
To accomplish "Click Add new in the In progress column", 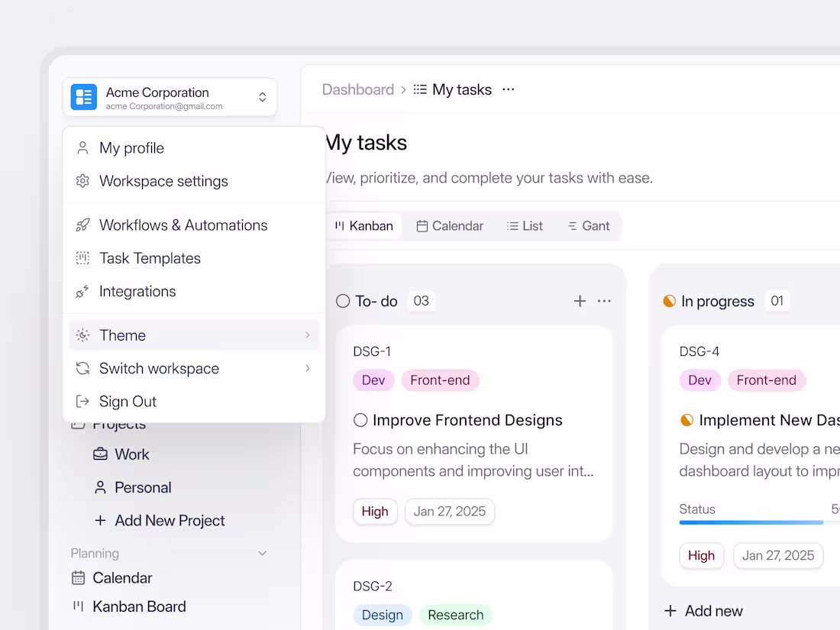I will click(x=703, y=611).
